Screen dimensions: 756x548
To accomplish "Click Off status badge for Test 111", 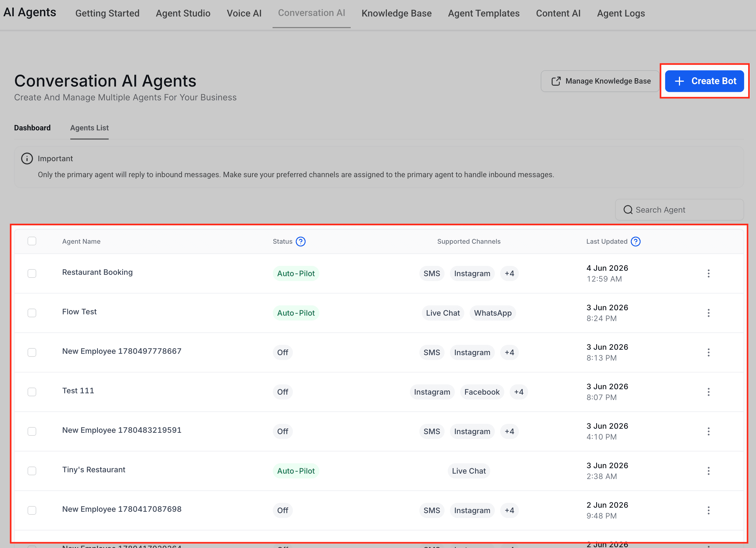I will (x=283, y=392).
